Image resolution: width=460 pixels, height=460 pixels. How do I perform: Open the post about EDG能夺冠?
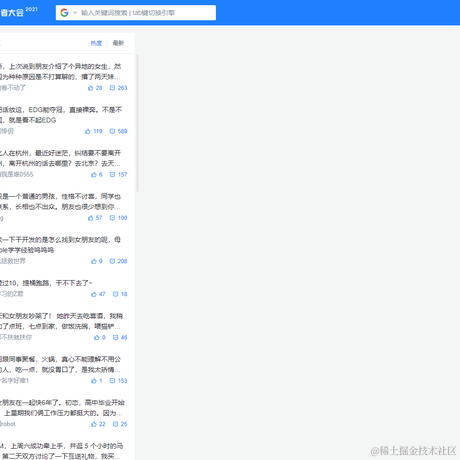[61, 115]
